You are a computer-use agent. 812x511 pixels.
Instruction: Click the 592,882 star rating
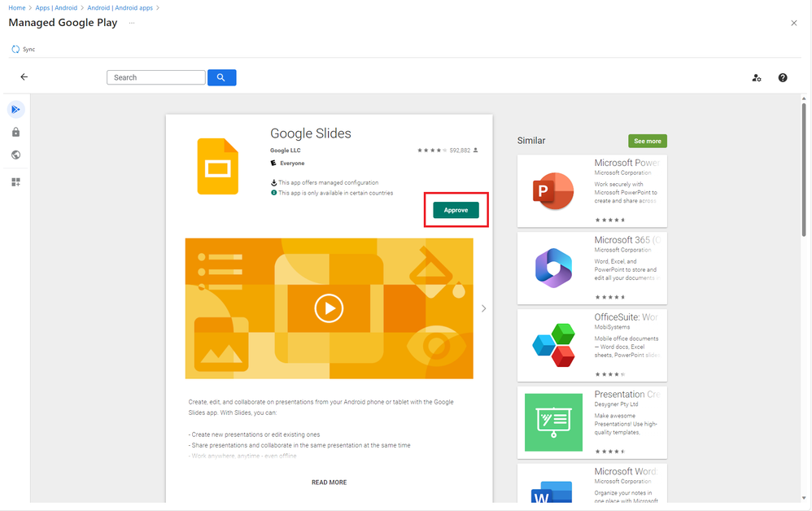[447, 151]
